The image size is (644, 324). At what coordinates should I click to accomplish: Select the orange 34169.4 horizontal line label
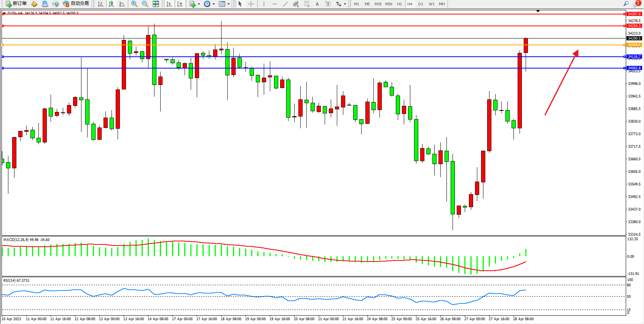tap(634, 45)
